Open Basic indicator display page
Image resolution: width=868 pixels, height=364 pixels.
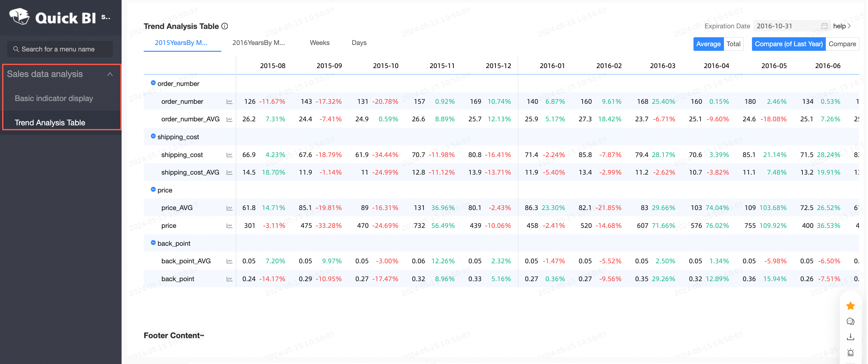tap(54, 99)
